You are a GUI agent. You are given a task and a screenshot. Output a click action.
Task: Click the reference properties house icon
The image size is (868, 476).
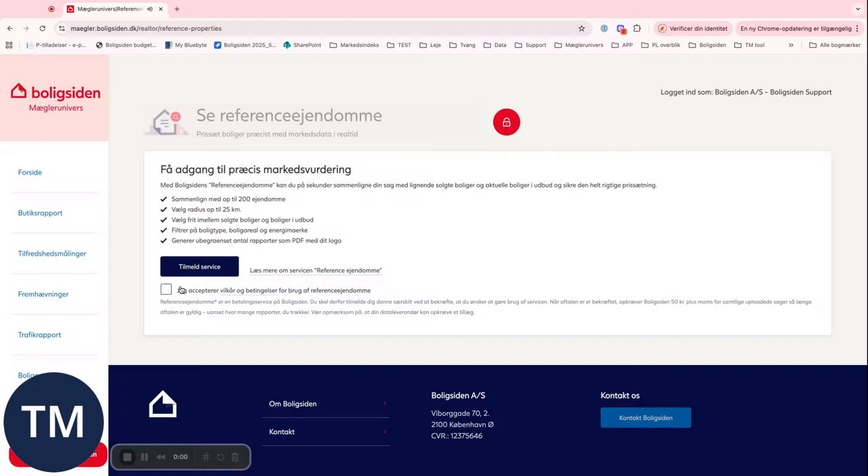pos(167,122)
